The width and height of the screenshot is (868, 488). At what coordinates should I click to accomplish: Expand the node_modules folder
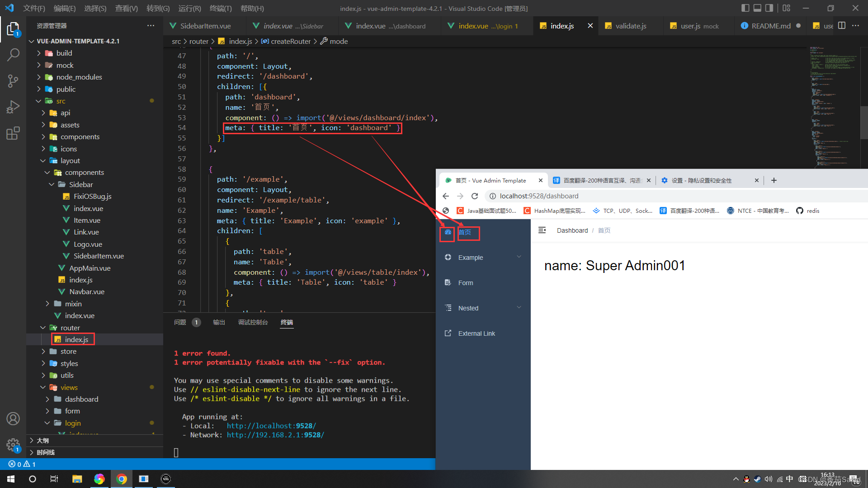click(39, 77)
